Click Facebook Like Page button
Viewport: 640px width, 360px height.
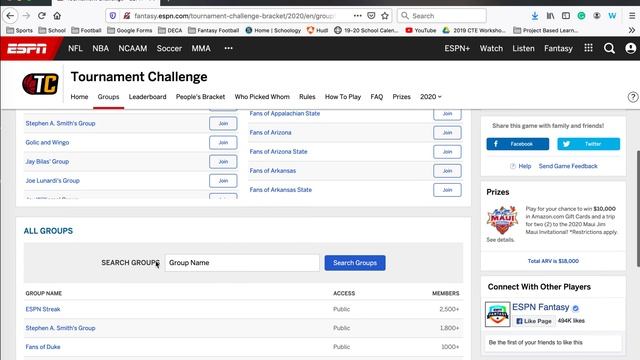click(533, 321)
